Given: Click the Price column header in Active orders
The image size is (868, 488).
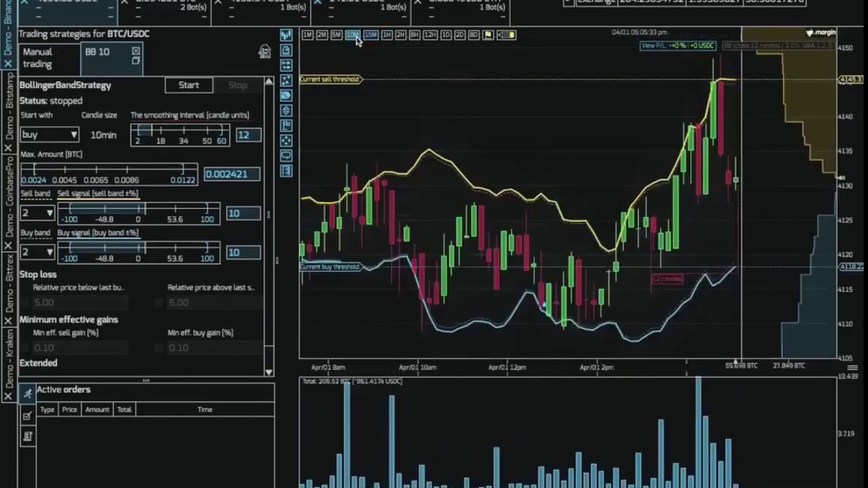Looking at the screenshot, I should pyautogui.click(x=69, y=409).
